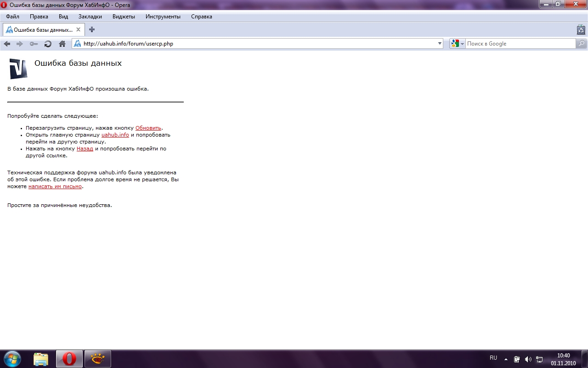Click the Forward navigation arrow
The width and height of the screenshot is (588, 368).
pos(20,44)
